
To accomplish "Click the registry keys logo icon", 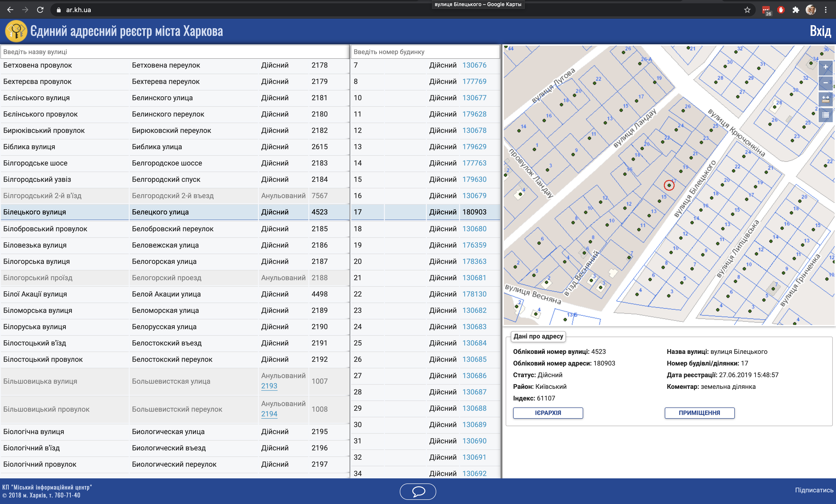I will 16,31.
